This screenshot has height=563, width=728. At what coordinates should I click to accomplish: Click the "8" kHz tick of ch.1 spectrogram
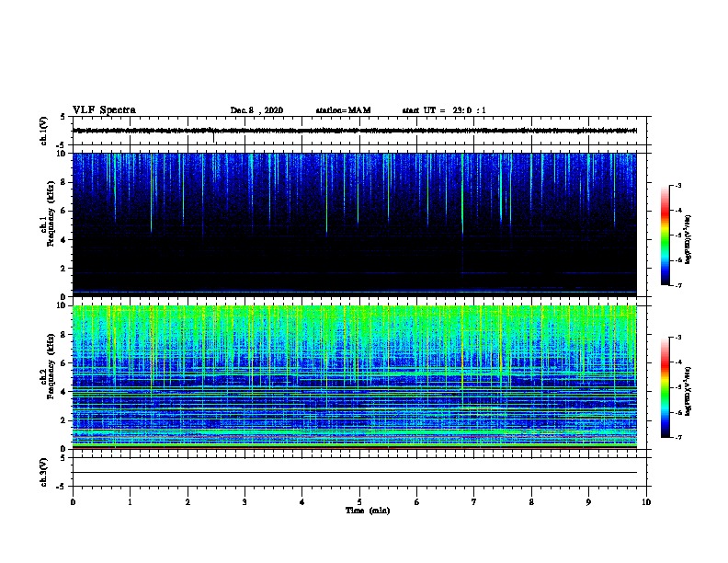pyautogui.click(x=64, y=182)
